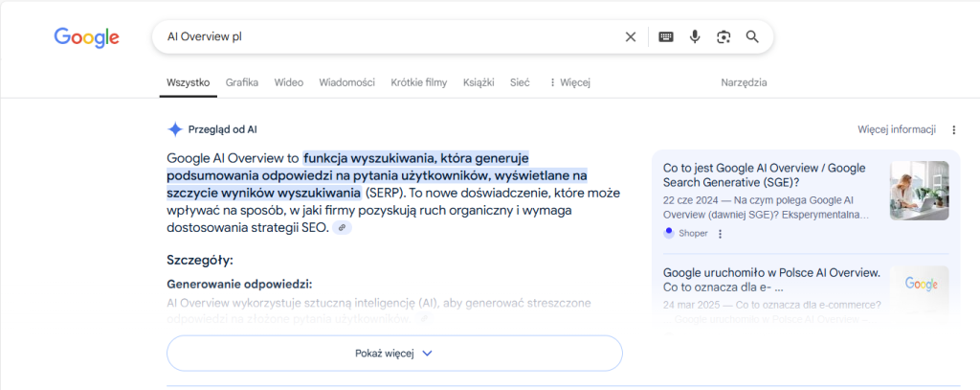Switch to the Grafika tab
The width and height of the screenshot is (980, 390).
pyautogui.click(x=242, y=82)
